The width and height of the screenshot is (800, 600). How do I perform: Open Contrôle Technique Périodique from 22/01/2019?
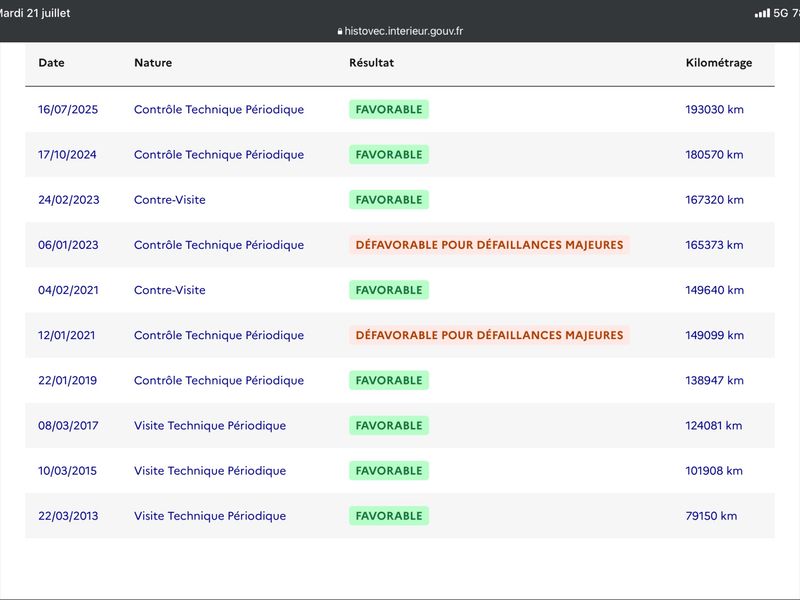[219, 380]
